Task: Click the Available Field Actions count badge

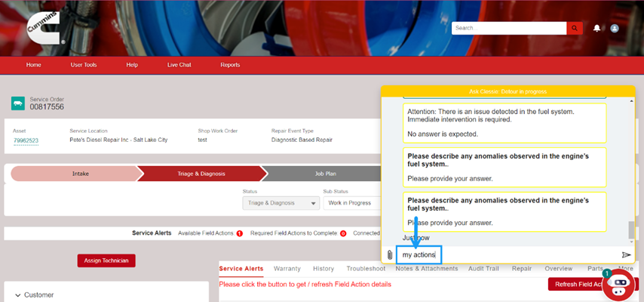Action: pyautogui.click(x=240, y=233)
